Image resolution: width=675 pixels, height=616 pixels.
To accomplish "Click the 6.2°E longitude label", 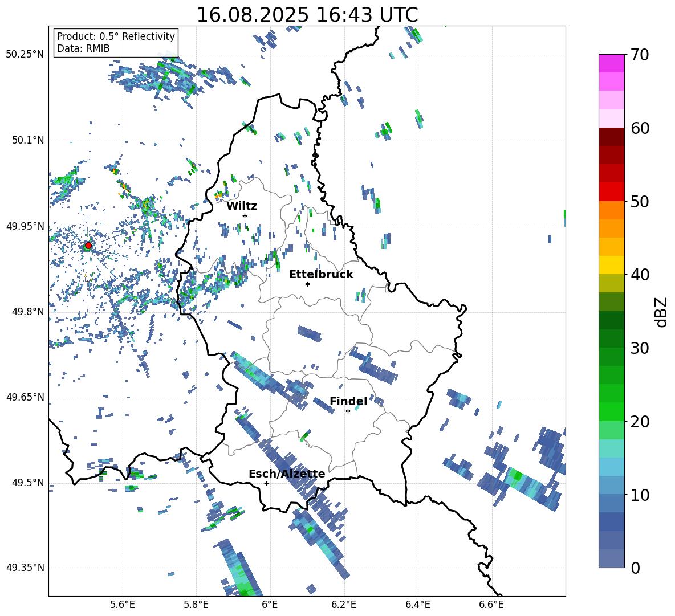I will [x=344, y=605].
